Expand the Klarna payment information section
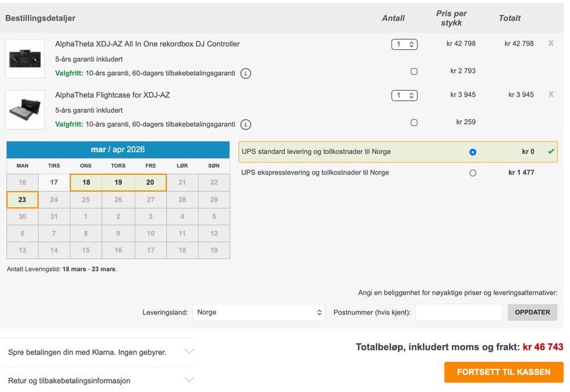This screenshot has height=392, width=570. point(97,352)
